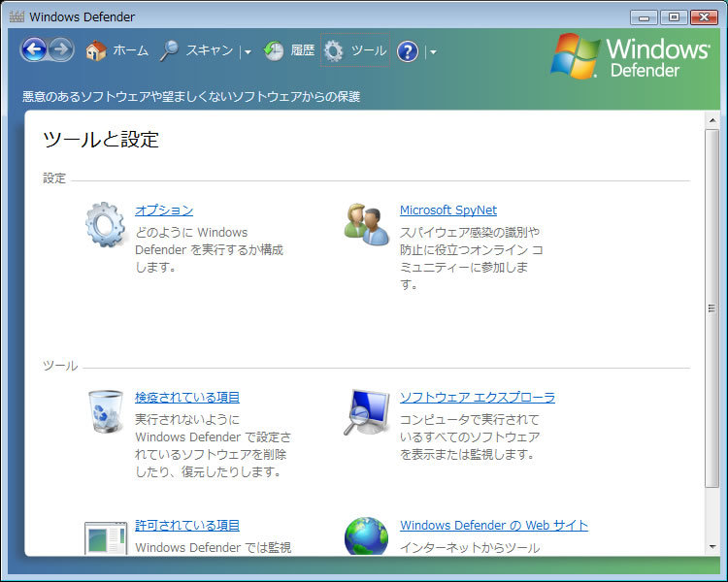Open the Microsoft SpyNet link
This screenshot has height=582, width=728.
[x=447, y=210]
